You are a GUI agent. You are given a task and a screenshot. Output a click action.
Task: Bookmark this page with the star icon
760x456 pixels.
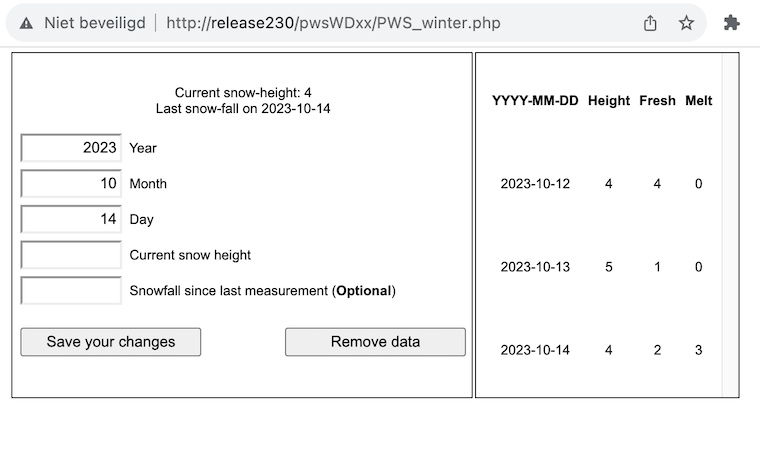coord(686,23)
